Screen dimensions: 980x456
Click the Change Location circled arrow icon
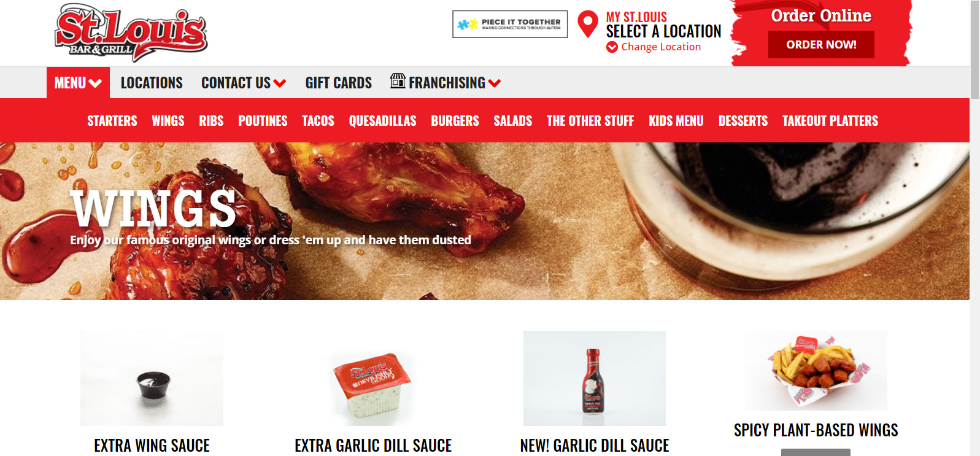coord(612,47)
